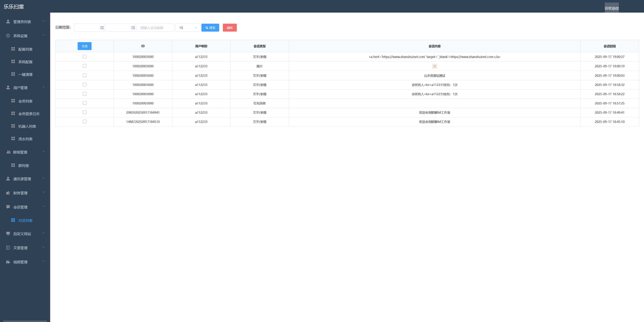This screenshot has height=322, width=644.
Task: Click the 流水列表 grid icon
Action: [x=13, y=139]
